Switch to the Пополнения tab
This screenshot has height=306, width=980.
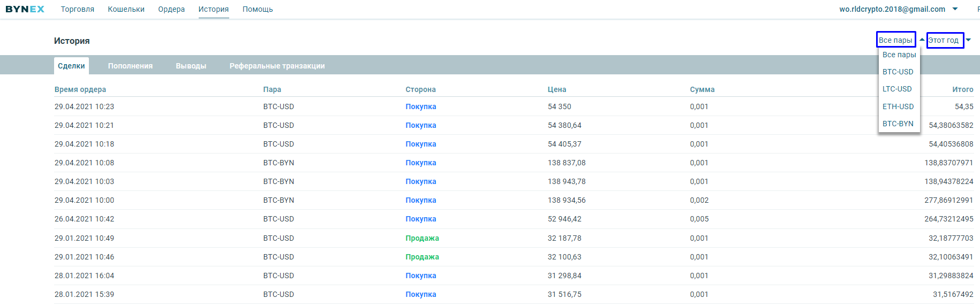pos(130,66)
